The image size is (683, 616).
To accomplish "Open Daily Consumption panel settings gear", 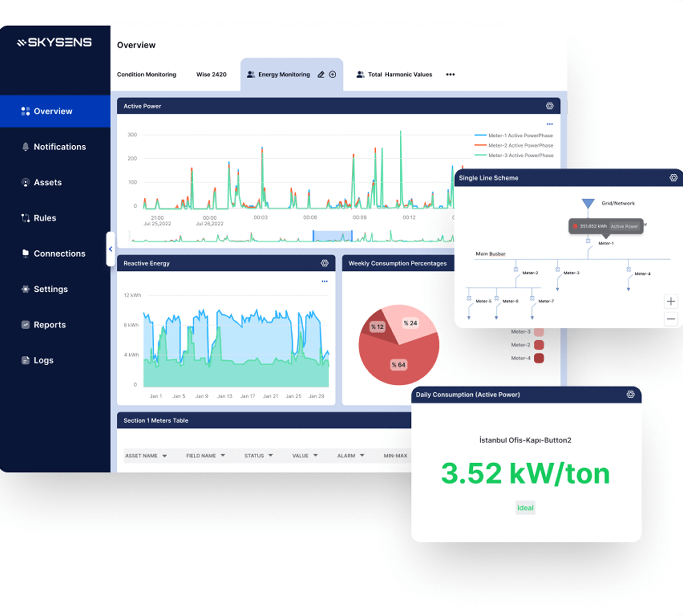I will coord(630,394).
